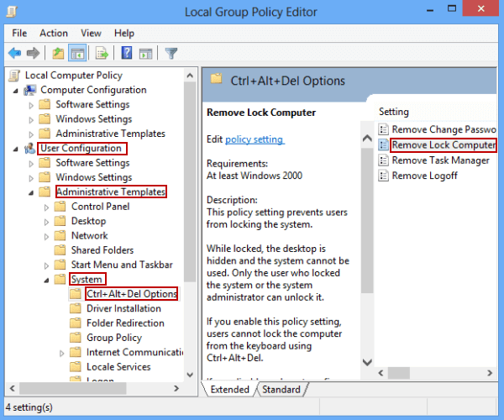Click the Setting column header
The height and width of the screenshot is (420, 504).
point(394,112)
